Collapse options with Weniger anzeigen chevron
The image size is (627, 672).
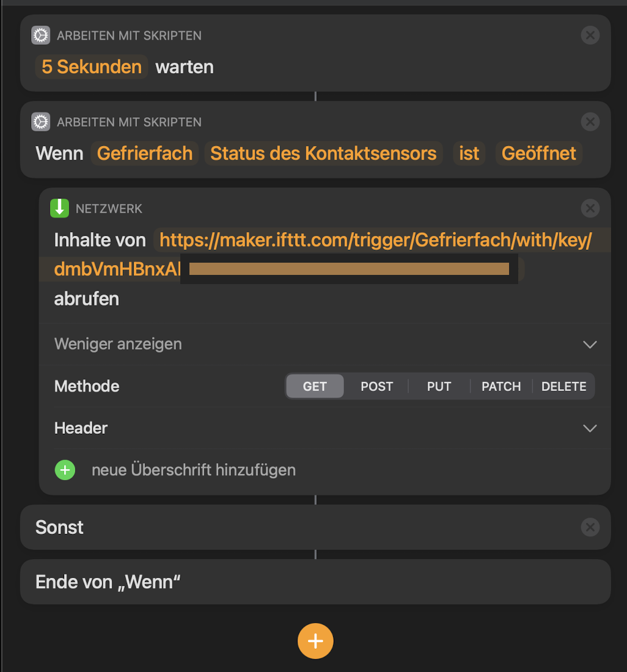tap(590, 345)
